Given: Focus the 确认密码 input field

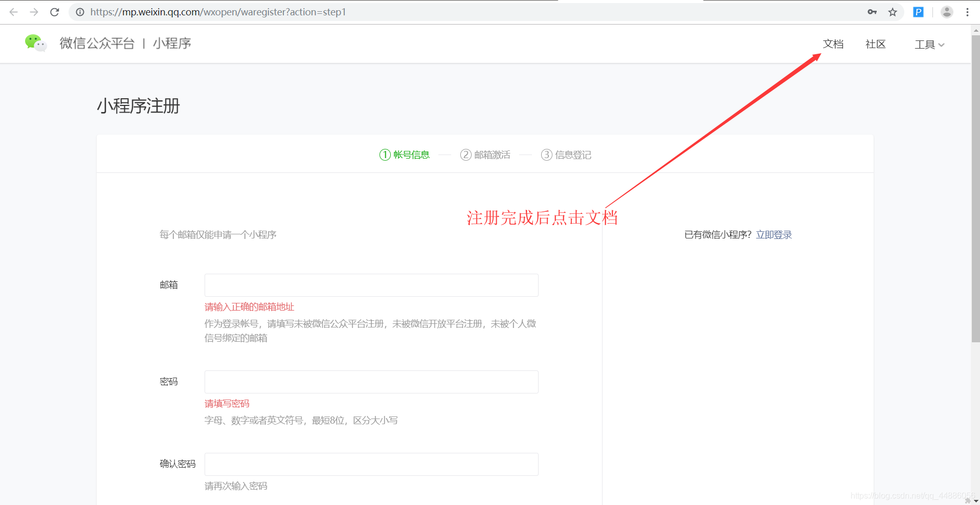Looking at the screenshot, I should tap(371, 464).
